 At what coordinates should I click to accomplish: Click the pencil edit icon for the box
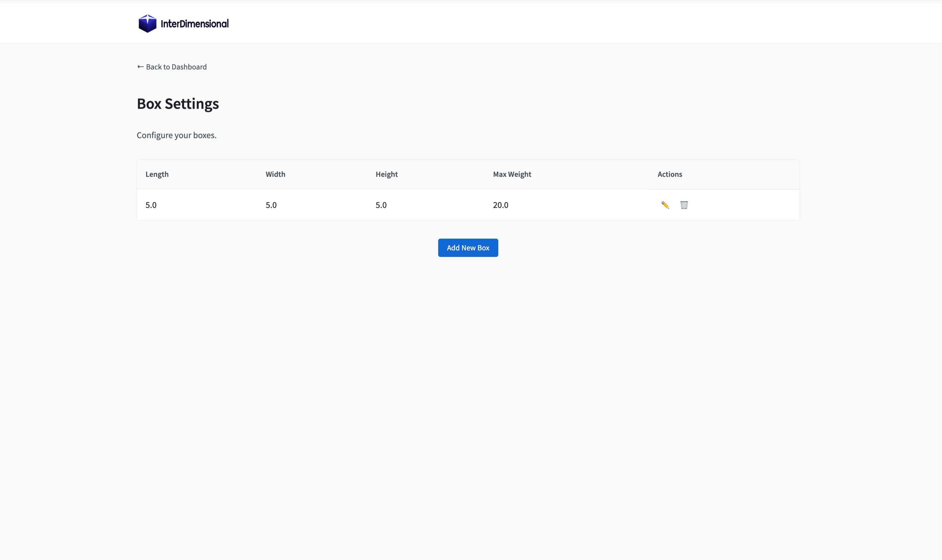coord(665,205)
